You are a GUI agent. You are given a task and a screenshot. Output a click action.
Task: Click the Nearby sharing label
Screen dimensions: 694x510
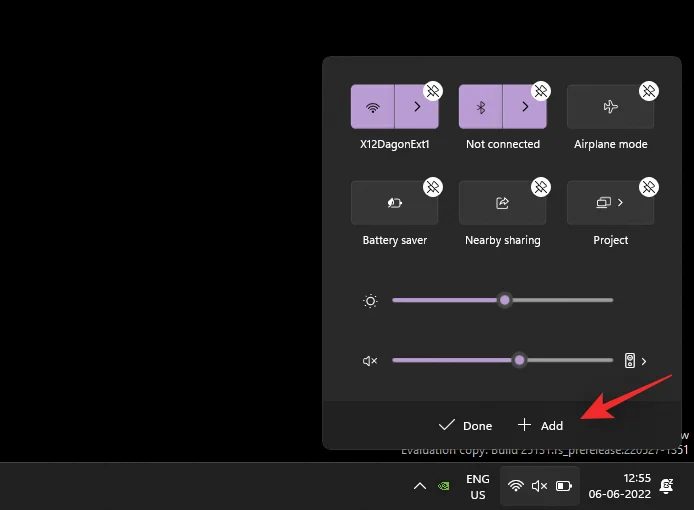pos(503,240)
